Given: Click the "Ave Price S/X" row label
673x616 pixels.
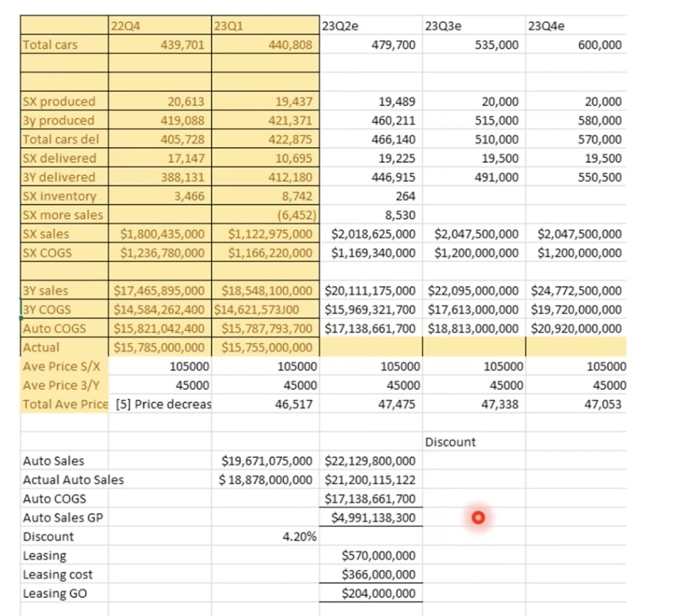Looking at the screenshot, I should 63,367.
